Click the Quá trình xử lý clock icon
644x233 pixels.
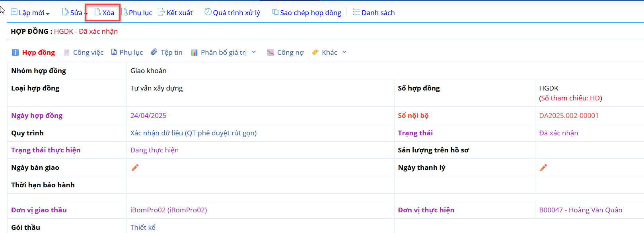click(208, 12)
